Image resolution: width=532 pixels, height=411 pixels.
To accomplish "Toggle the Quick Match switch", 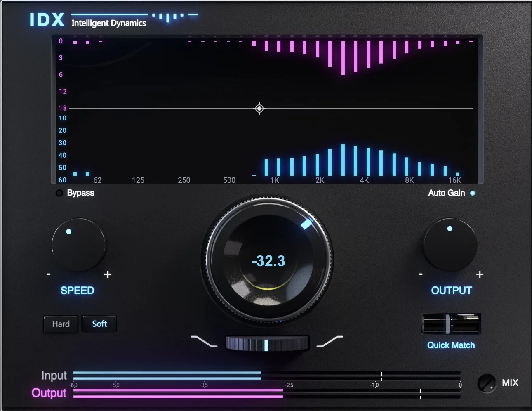I will [451, 324].
